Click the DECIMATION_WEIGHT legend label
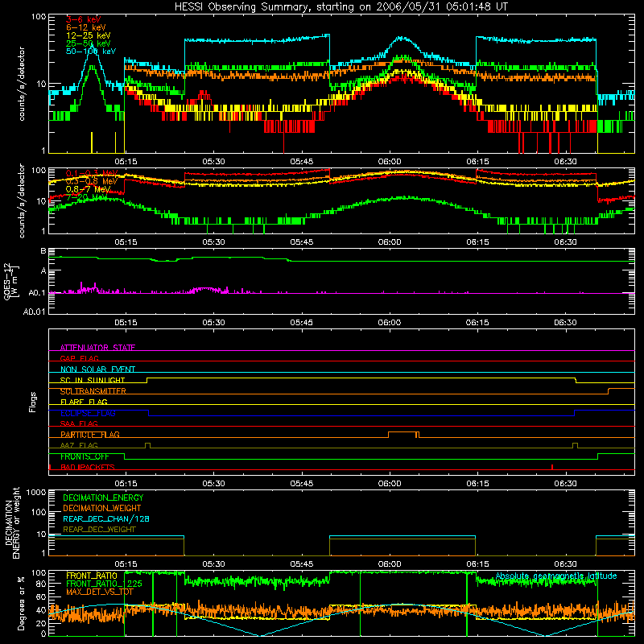Screen dimensions: 644x644 tap(102, 508)
